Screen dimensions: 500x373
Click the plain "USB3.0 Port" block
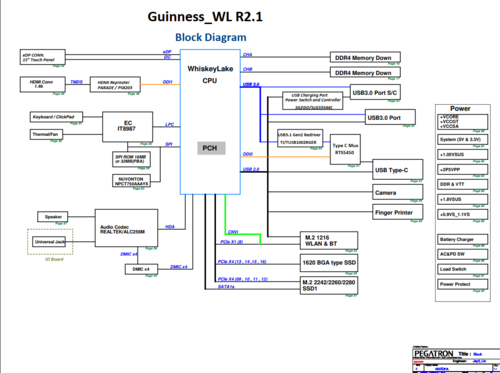pyautogui.click(x=390, y=117)
